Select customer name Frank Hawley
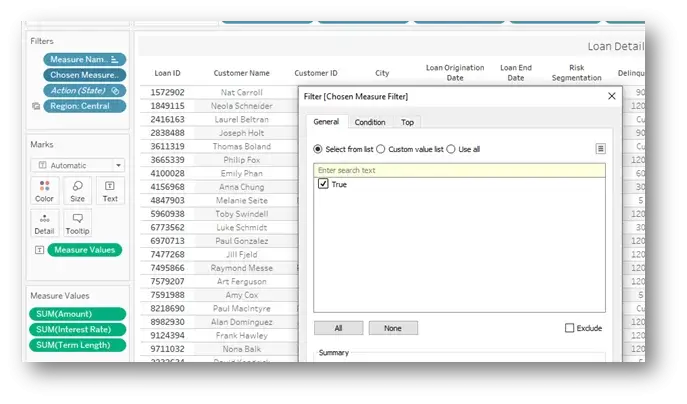 coord(241,336)
